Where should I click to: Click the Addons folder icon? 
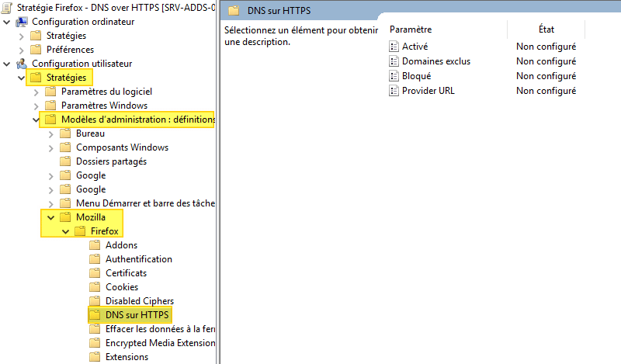tap(95, 245)
